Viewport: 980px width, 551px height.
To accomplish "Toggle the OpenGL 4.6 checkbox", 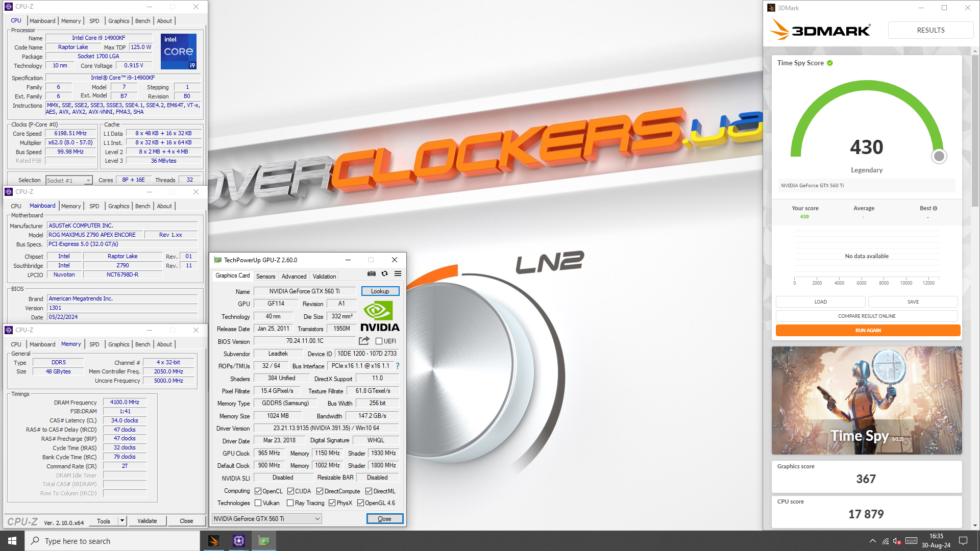I will (360, 503).
